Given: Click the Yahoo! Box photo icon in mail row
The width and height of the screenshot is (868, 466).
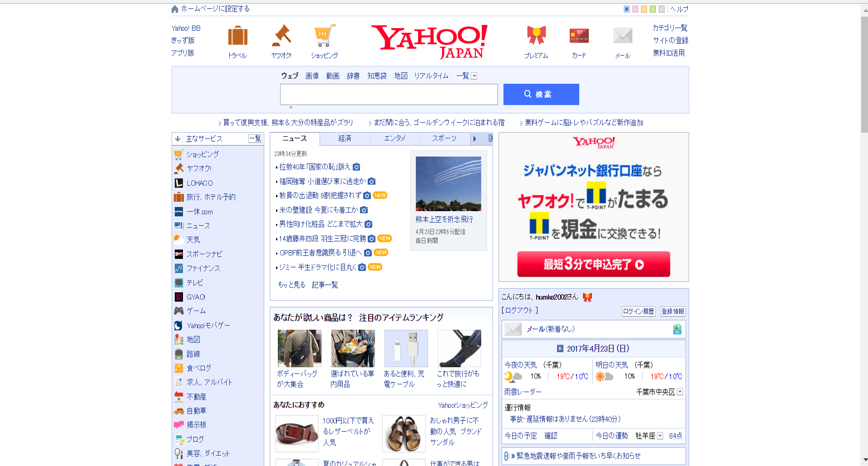Looking at the screenshot, I should (677, 329).
